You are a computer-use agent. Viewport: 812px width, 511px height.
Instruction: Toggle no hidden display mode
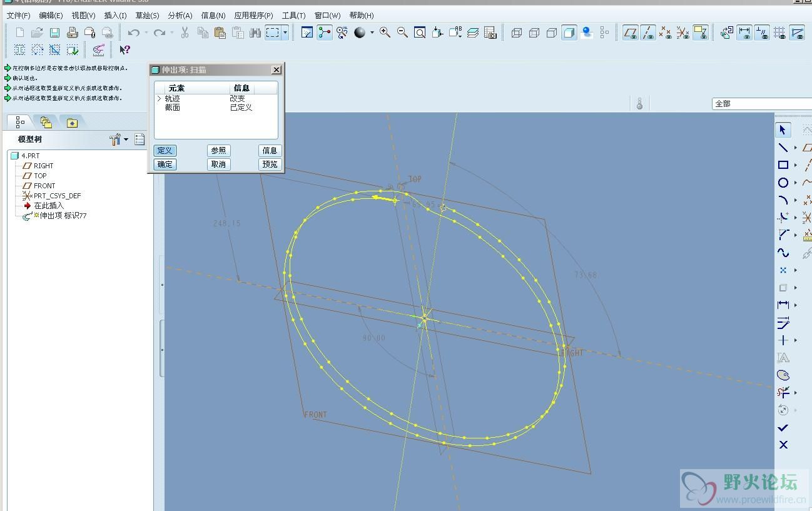pyautogui.click(x=552, y=33)
